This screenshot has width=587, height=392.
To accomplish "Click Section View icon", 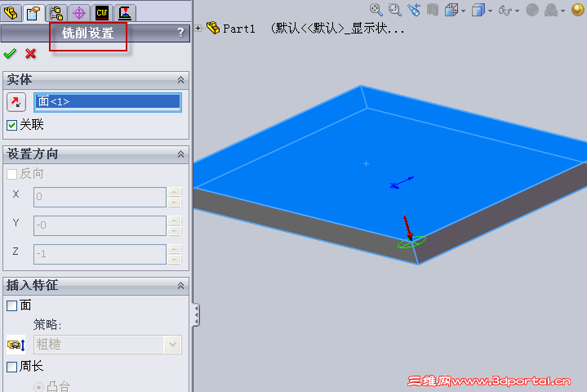I will tap(433, 10).
